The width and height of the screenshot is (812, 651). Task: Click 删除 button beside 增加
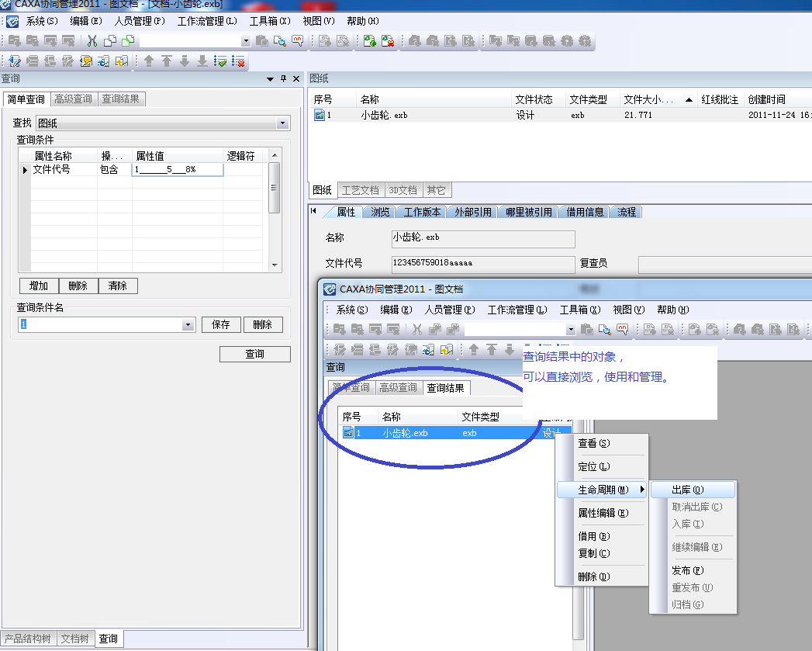pyautogui.click(x=78, y=286)
